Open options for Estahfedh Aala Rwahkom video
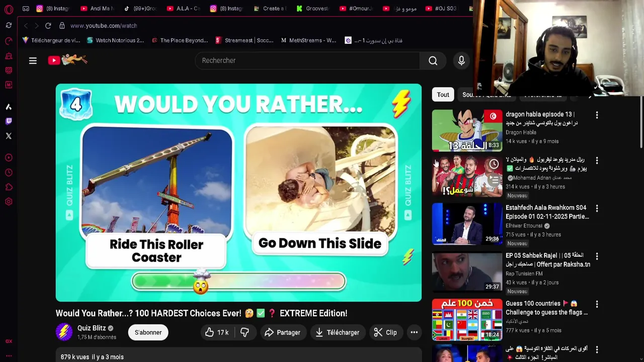This screenshot has height=362, width=644. (597, 208)
